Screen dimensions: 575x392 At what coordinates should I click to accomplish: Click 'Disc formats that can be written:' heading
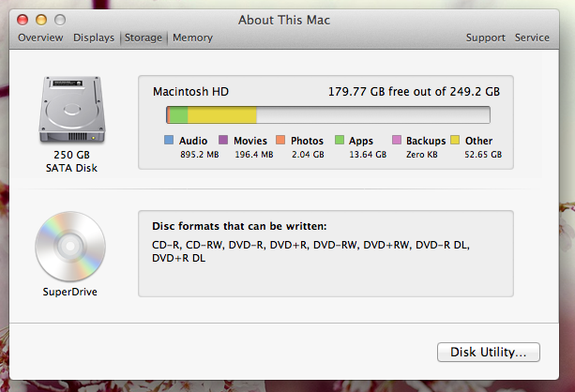[239, 226]
